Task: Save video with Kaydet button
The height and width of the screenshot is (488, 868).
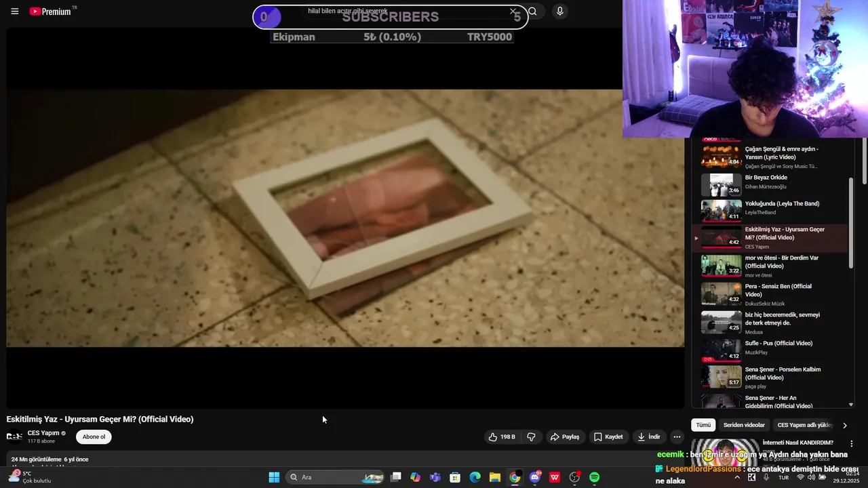Action: pyautogui.click(x=608, y=437)
